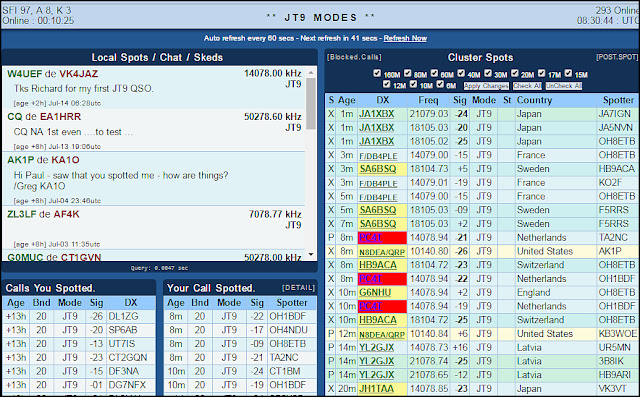Click the UnCheck All button
Image resolution: width=640 pixels, height=397 pixels.
564,86
